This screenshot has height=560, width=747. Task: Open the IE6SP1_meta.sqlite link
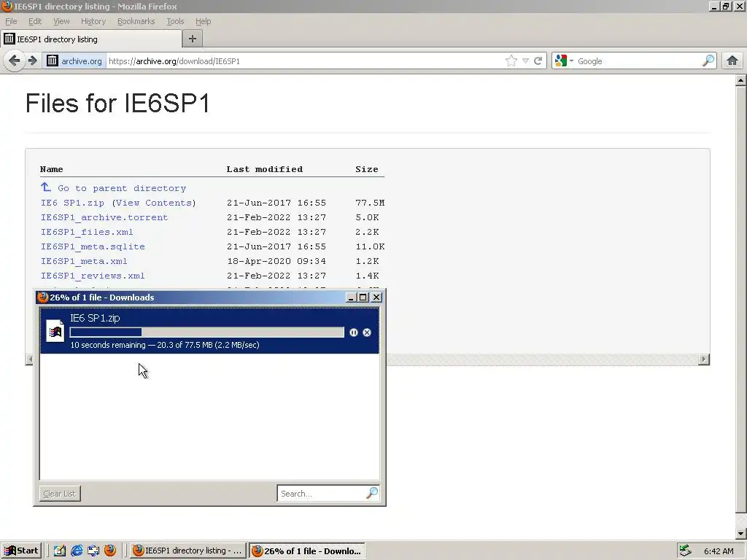[x=93, y=246]
